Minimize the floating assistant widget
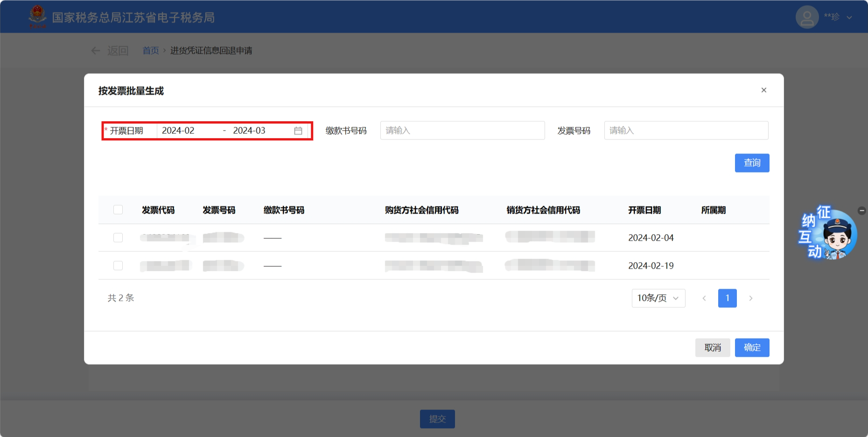The width and height of the screenshot is (868, 437). [861, 210]
